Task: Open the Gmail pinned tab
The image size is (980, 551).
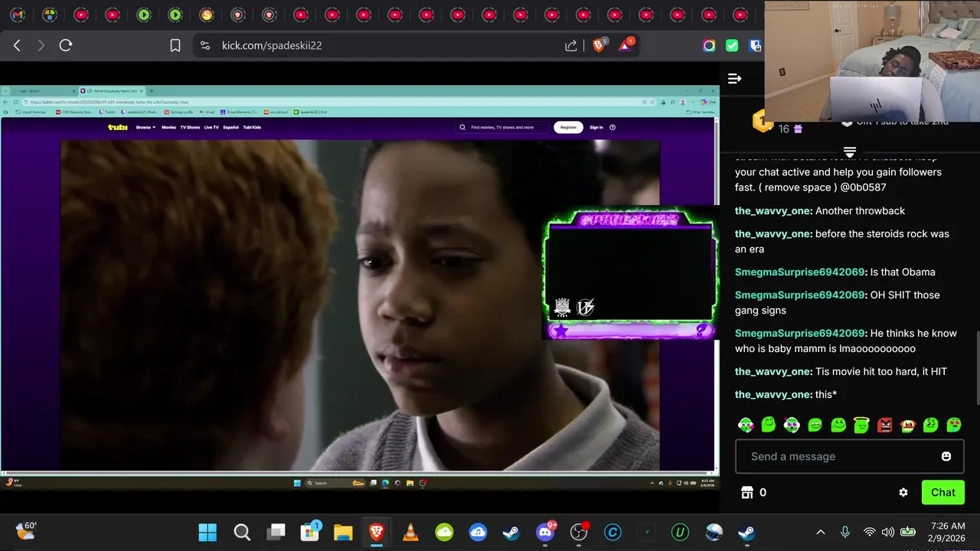Action: pyautogui.click(x=18, y=15)
